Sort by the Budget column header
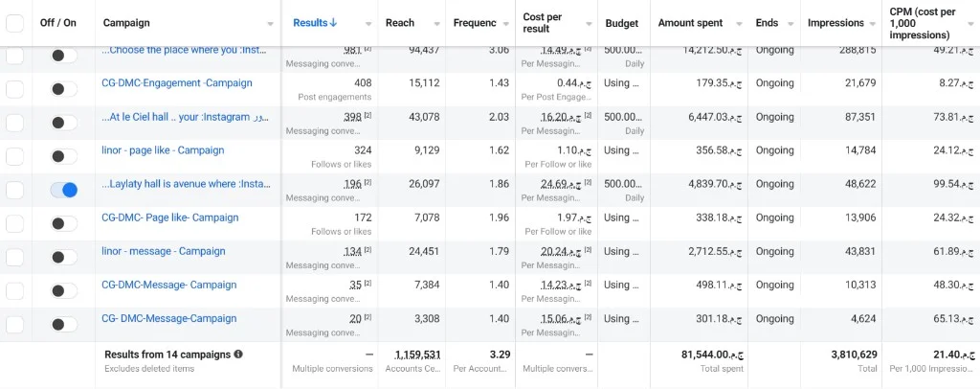The height and width of the screenshot is (389, 980). click(x=622, y=23)
